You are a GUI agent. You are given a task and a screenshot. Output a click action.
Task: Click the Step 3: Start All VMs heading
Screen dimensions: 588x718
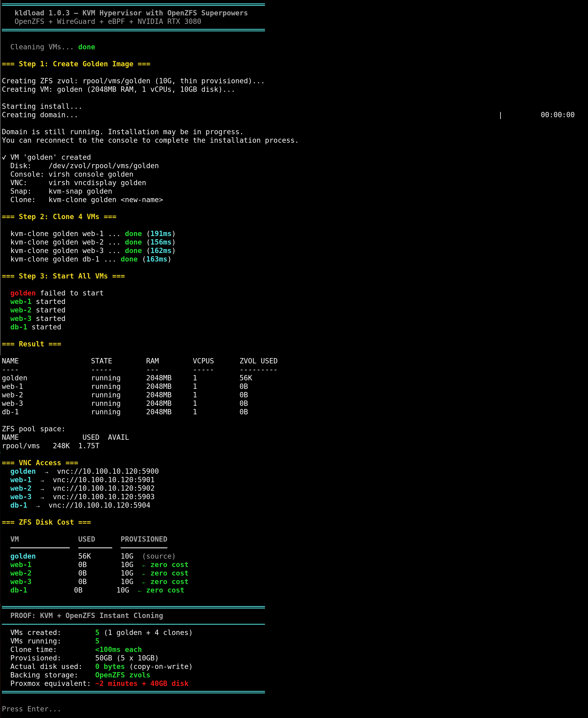point(63,276)
